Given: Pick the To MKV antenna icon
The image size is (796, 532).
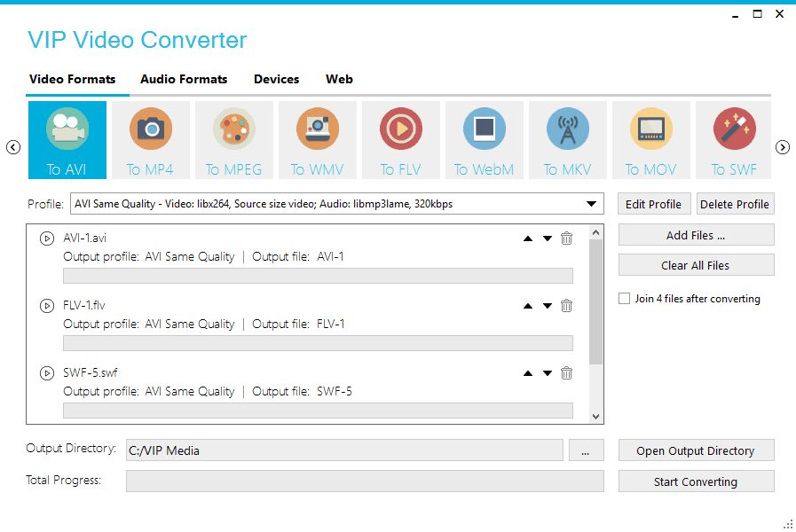Looking at the screenshot, I should tap(568, 140).
